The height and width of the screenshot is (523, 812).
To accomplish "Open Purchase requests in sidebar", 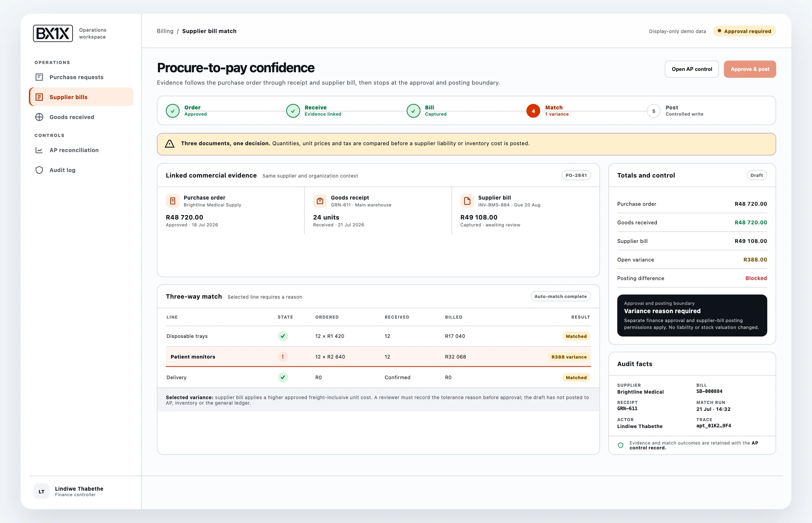I will pos(81,77).
